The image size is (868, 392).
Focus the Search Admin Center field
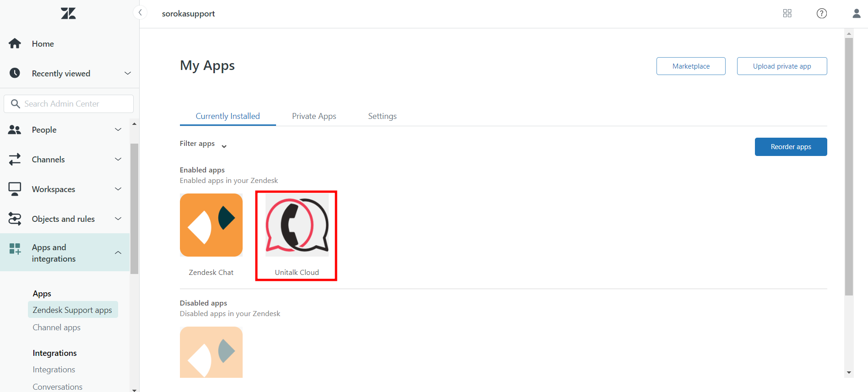point(73,104)
